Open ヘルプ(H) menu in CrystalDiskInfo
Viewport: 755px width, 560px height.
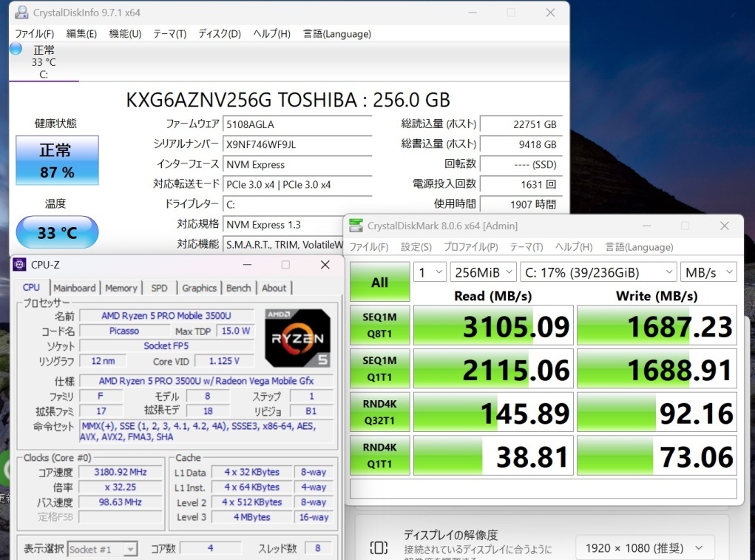[271, 34]
